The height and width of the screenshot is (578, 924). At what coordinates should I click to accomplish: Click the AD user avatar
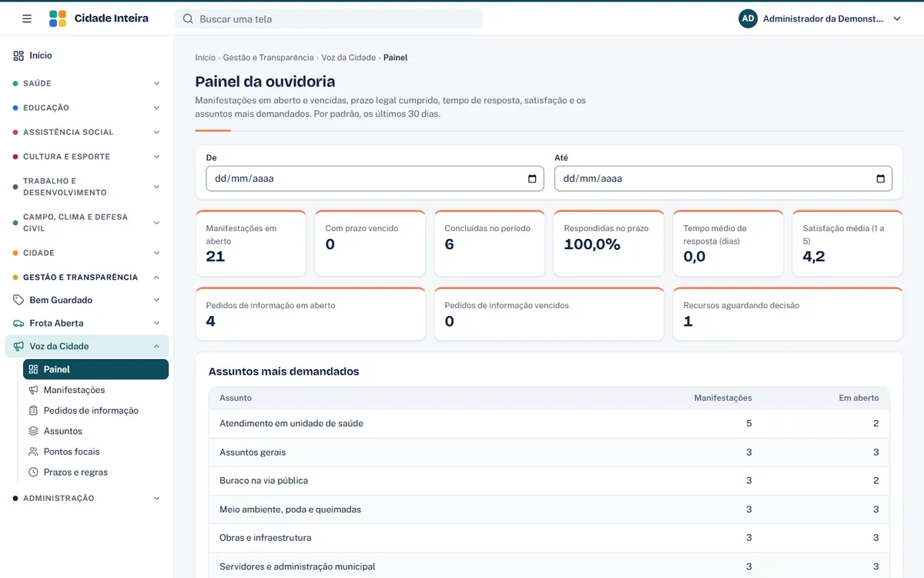748,18
